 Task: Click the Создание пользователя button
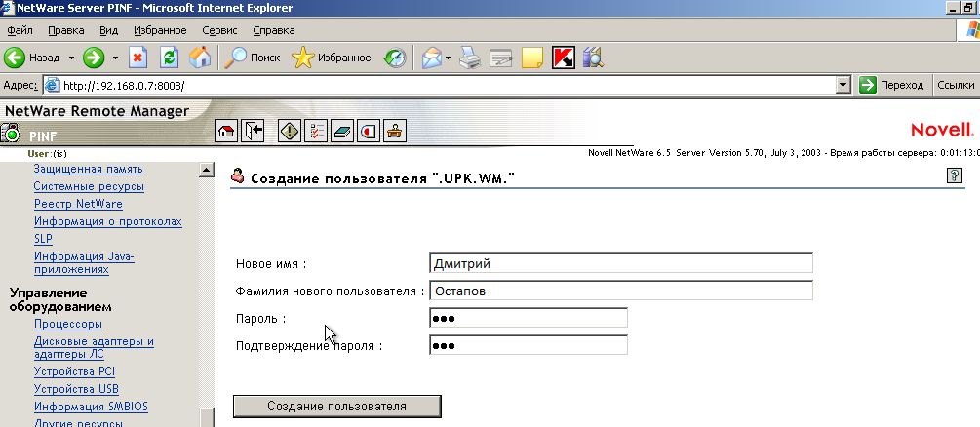click(x=336, y=407)
